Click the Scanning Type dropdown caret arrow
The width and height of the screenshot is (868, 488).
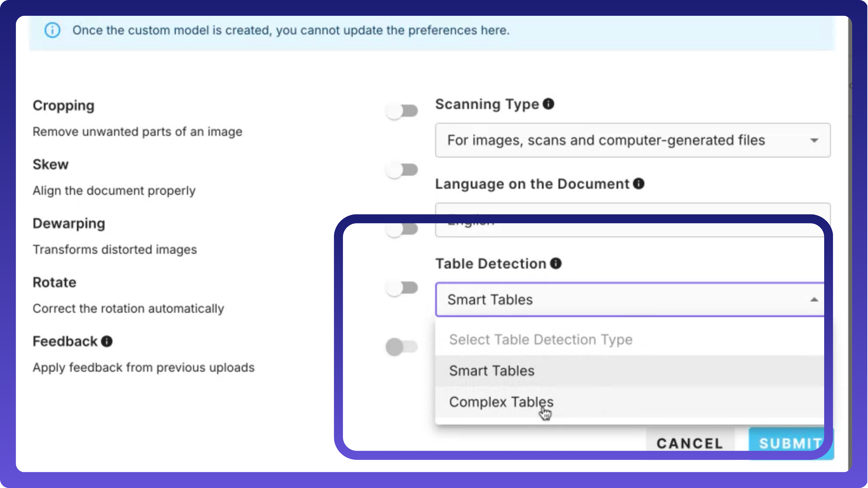(814, 141)
